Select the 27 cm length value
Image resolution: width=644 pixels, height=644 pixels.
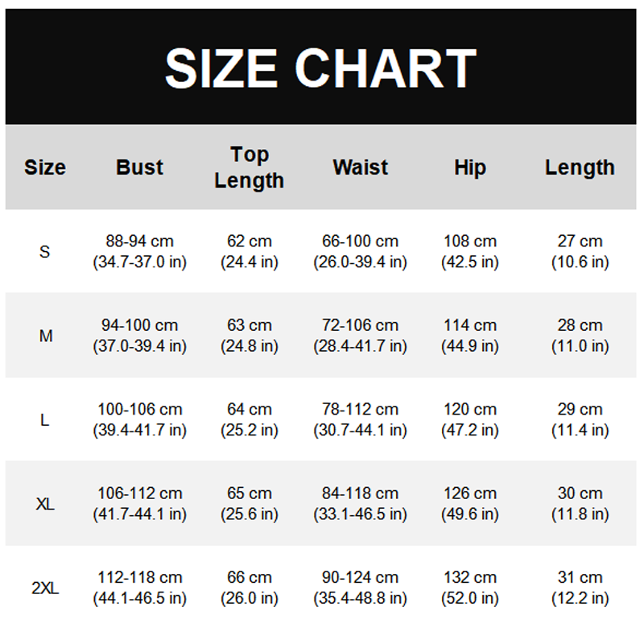[580, 242]
